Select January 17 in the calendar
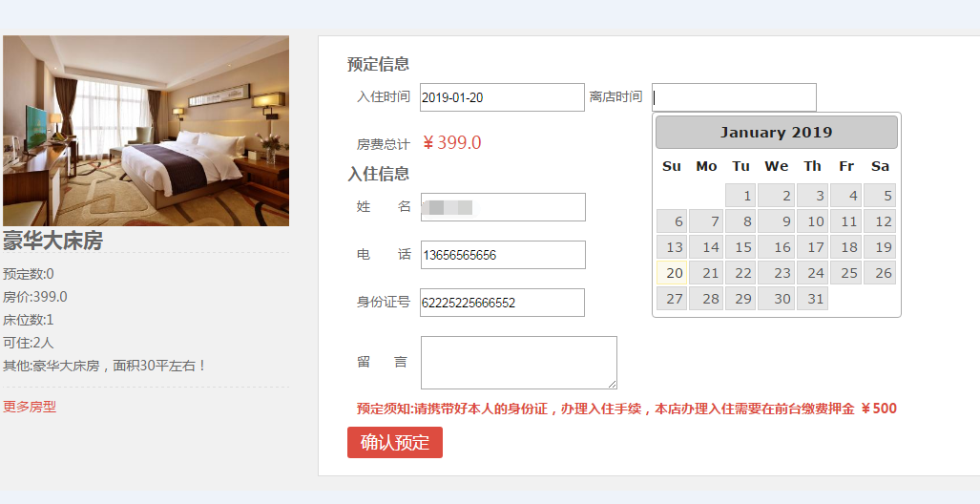The height and width of the screenshot is (504, 980). 812,247
